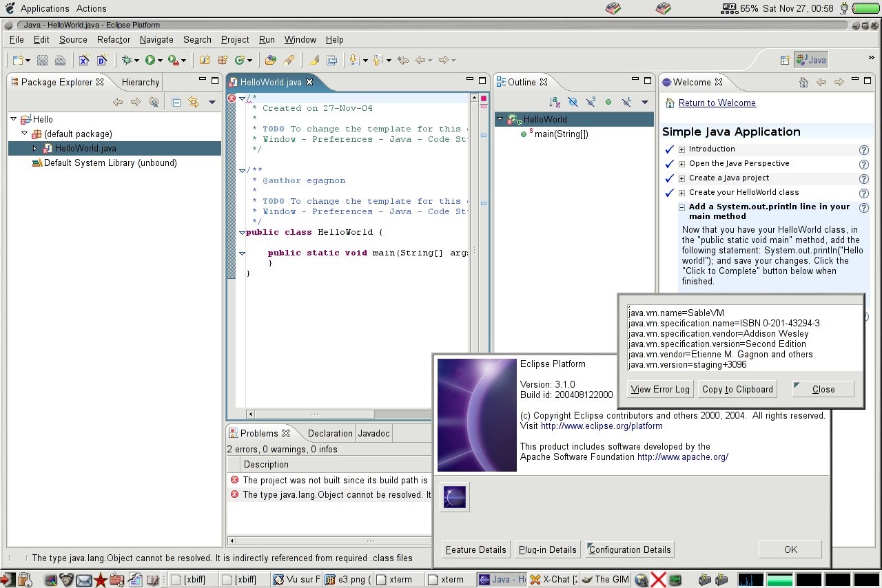The height and width of the screenshot is (588, 882).
Task: Click the Copy to Clipboard button
Action: tap(737, 389)
